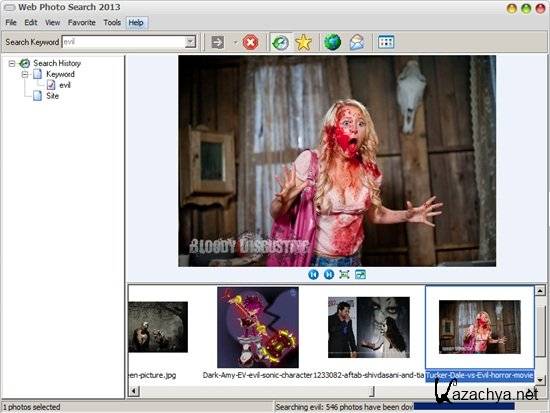
Task: Click the checkmarked page icon beside evil
Action: [51, 85]
